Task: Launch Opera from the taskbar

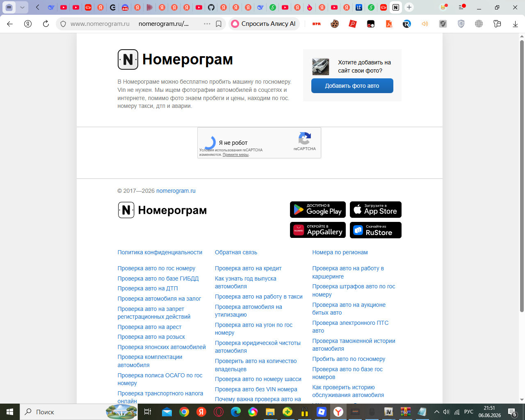Action: coord(219,412)
